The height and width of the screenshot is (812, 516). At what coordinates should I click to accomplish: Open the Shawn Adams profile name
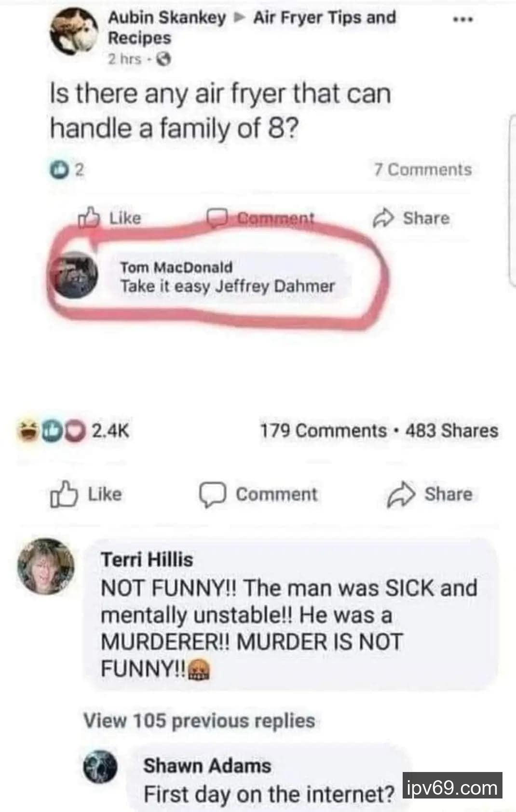pyautogui.click(x=207, y=765)
